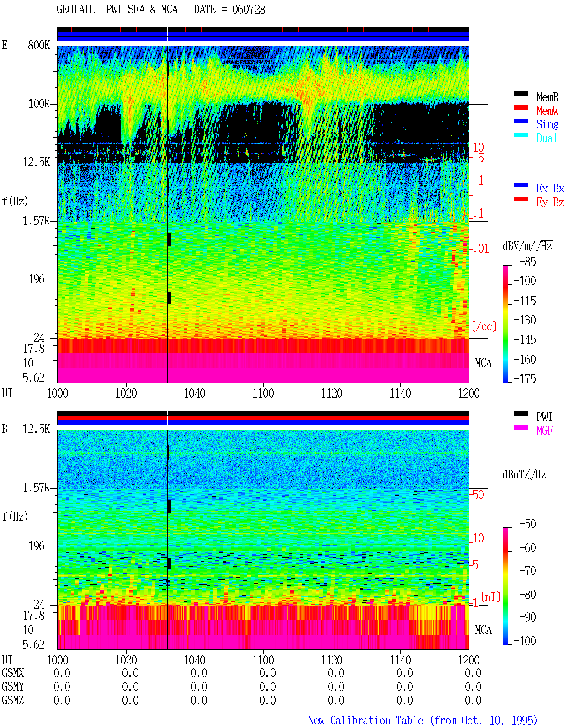Image resolution: width=585 pixels, height=728 pixels.
Task: Click the vertical data gap marker in E spectrogram
Action: click(168, 214)
